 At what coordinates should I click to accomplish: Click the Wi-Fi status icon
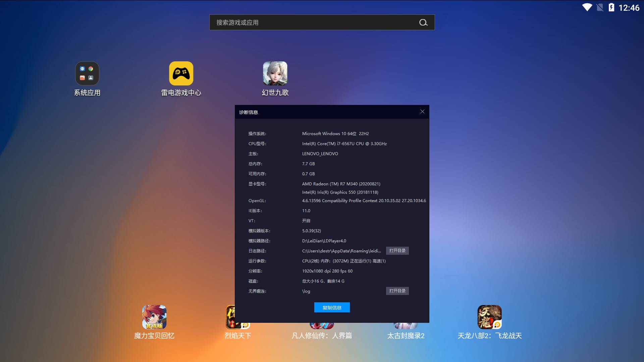point(587,7)
